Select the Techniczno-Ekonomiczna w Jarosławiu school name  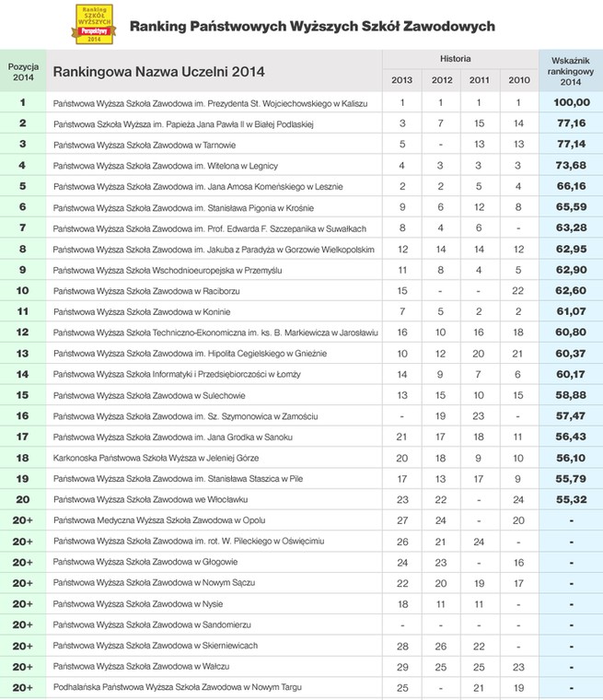click(x=215, y=332)
